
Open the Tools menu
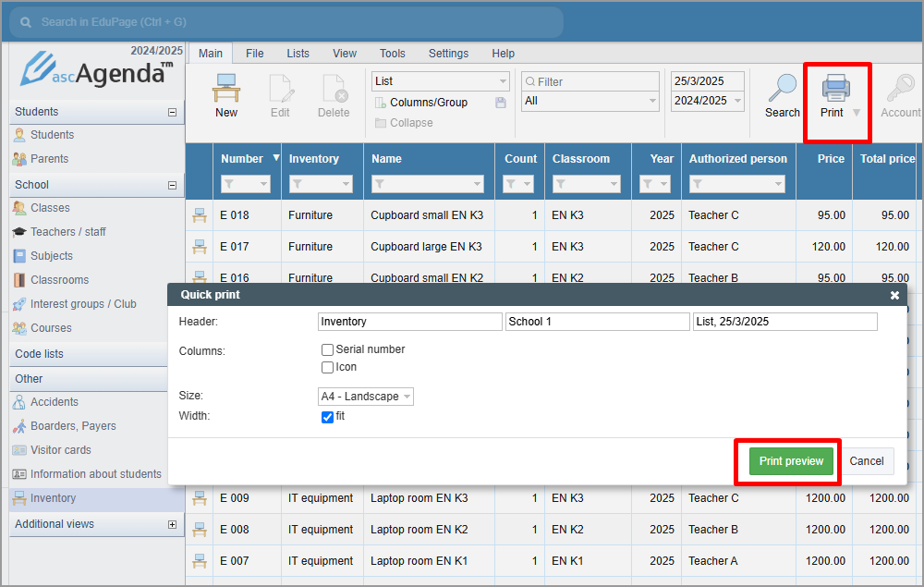tap(393, 53)
